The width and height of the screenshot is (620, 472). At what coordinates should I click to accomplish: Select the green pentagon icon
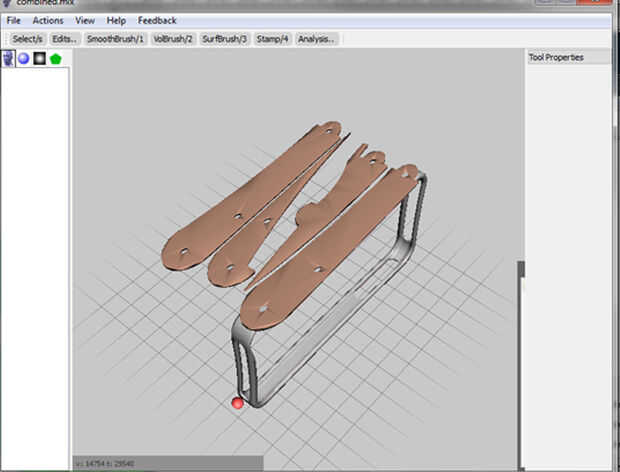point(55,58)
